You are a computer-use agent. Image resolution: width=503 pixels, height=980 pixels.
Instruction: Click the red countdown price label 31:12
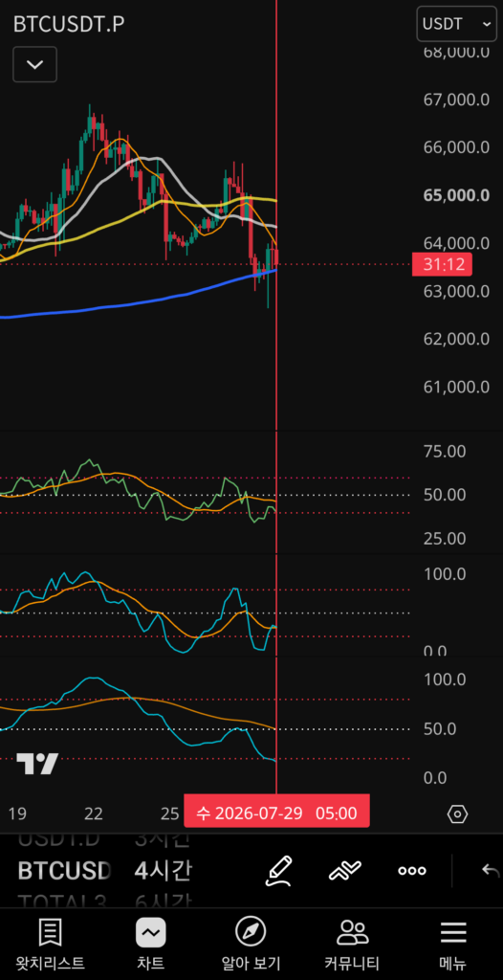(x=442, y=264)
